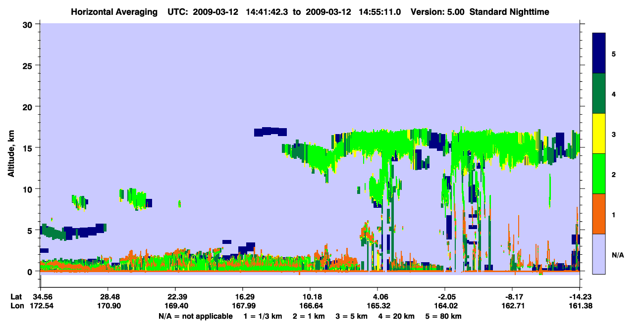Click the 'Lon' row label
644x330 pixels.
tap(17, 306)
